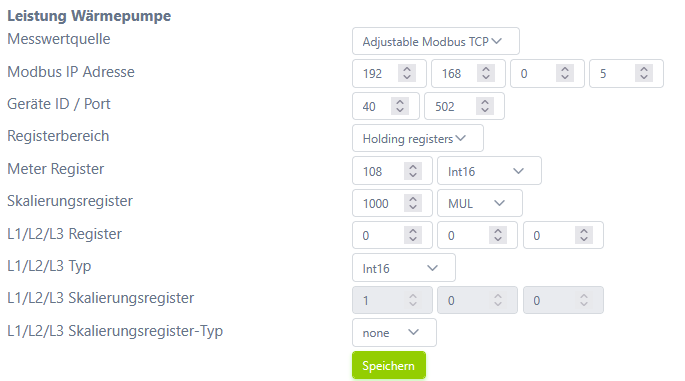Open the Skalierungsregister MUL dropdown
The height and width of the screenshot is (381, 685).
(x=480, y=203)
